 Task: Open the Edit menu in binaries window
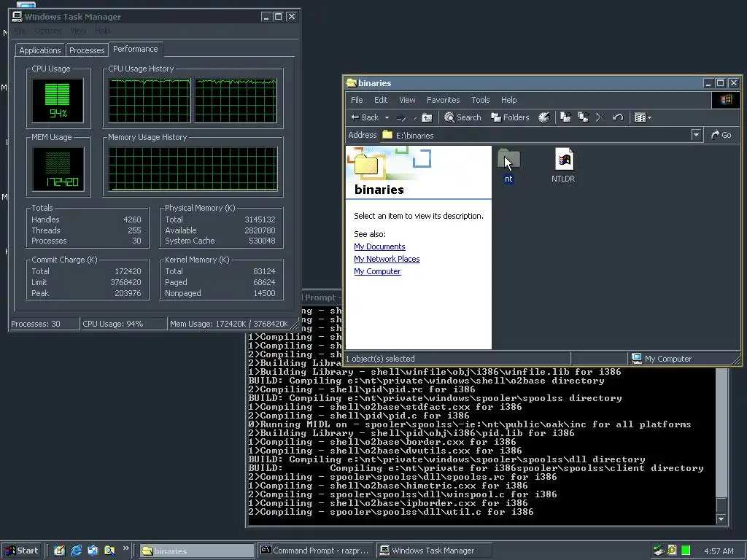click(381, 100)
